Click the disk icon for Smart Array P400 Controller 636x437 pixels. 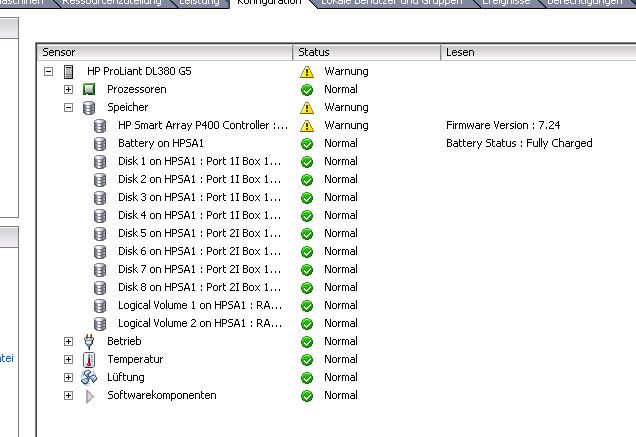100,126
